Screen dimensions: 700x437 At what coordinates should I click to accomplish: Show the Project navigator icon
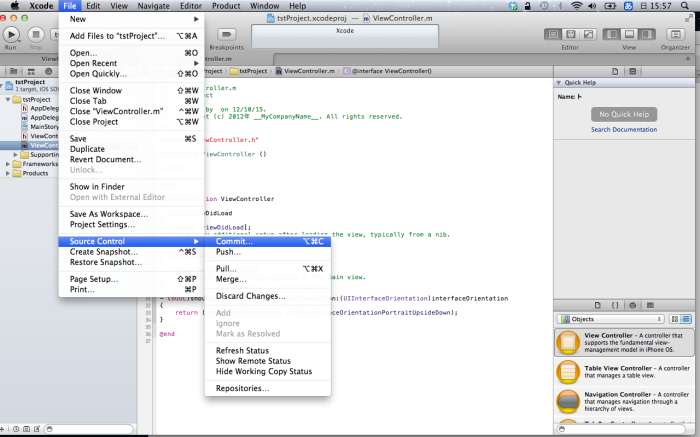pos(13,71)
